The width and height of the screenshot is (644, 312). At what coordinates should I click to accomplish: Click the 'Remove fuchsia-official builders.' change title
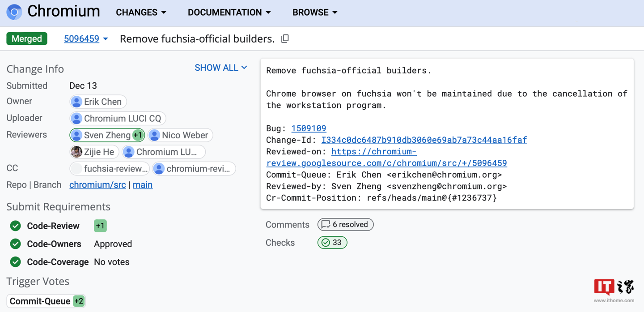(x=197, y=39)
